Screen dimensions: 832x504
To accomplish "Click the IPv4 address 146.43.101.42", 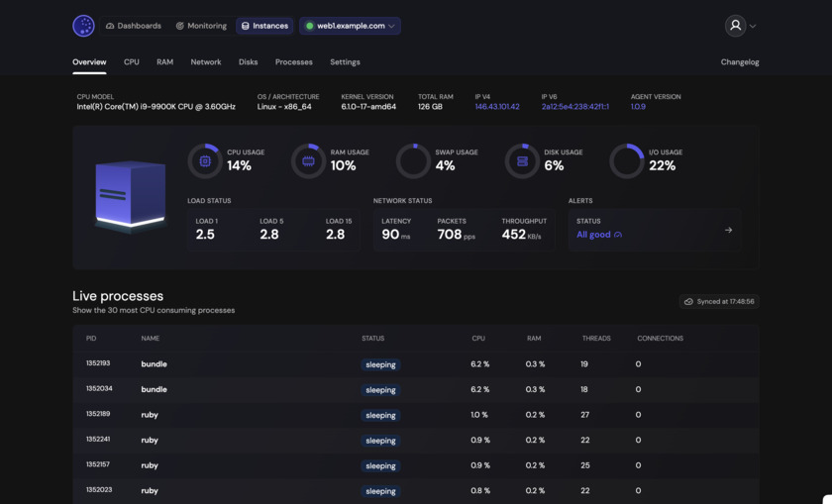I will pyautogui.click(x=496, y=107).
